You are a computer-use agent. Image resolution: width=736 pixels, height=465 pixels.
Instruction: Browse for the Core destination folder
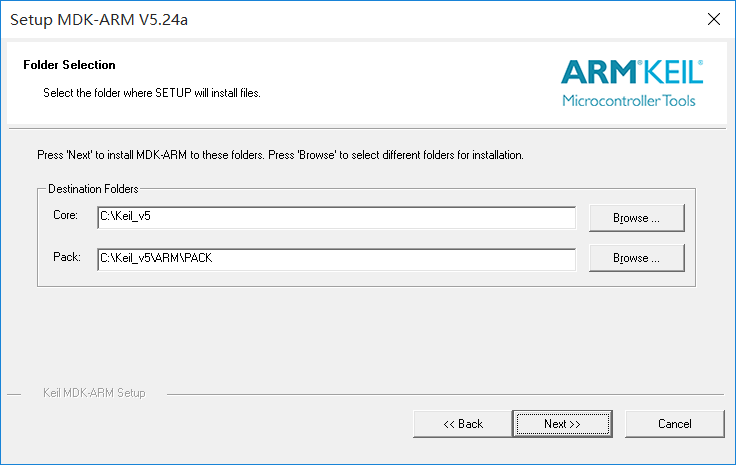click(x=636, y=218)
